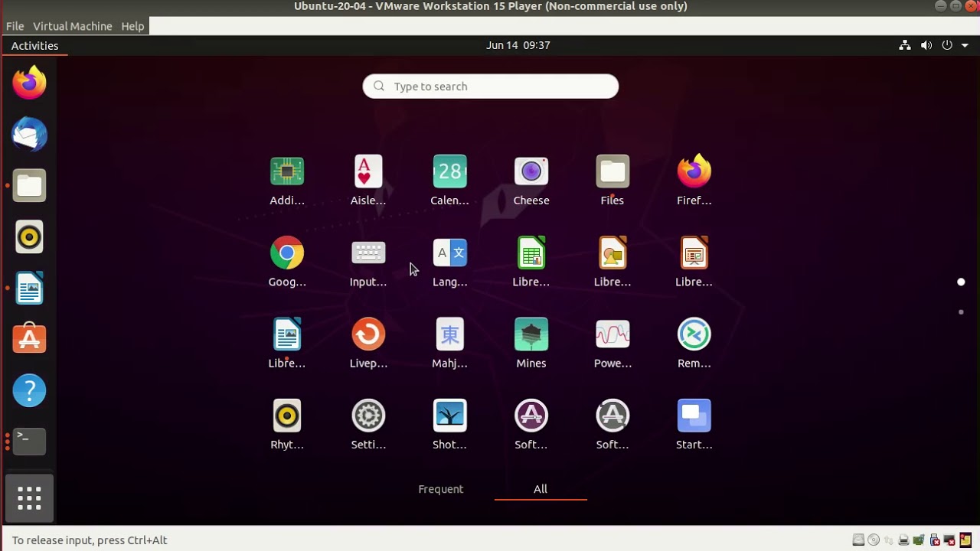The width and height of the screenshot is (980, 551).
Task: Switch to Frequent tab
Action: point(440,489)
